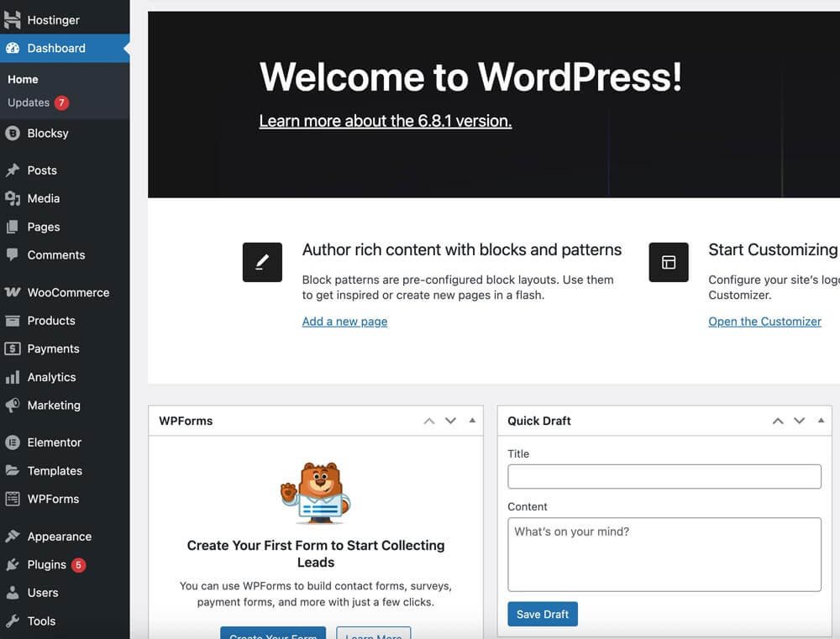Click the Marketing megaphone icon

[13, 406]
